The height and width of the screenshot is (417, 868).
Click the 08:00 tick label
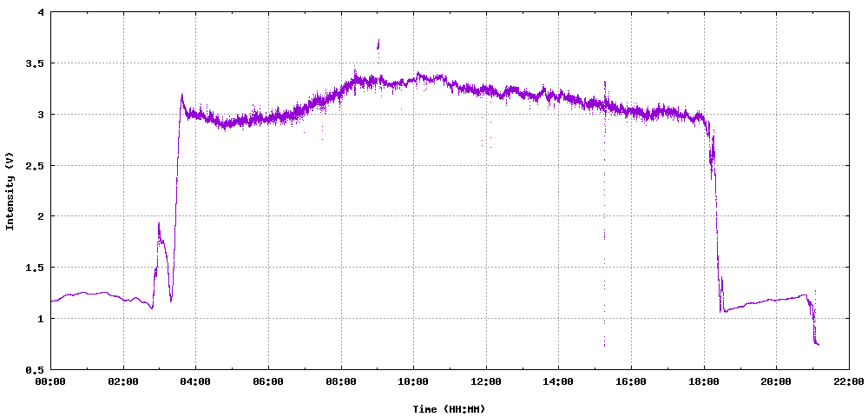[340, 381]
